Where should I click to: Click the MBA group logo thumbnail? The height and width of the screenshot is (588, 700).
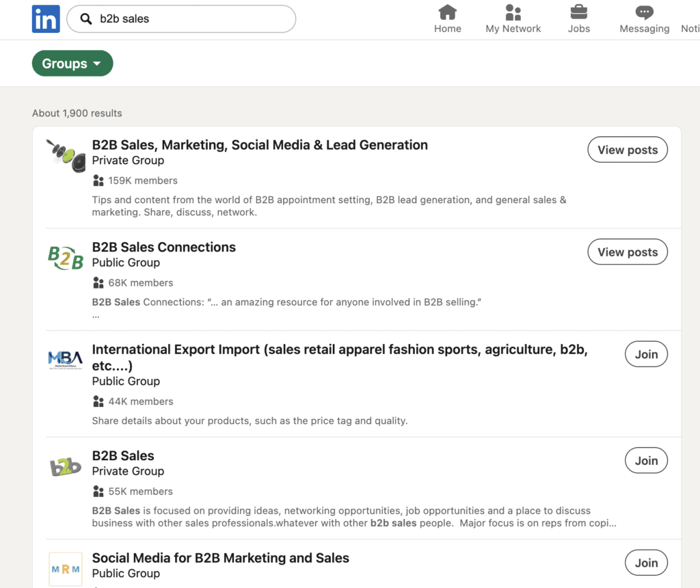pos(65,358)
